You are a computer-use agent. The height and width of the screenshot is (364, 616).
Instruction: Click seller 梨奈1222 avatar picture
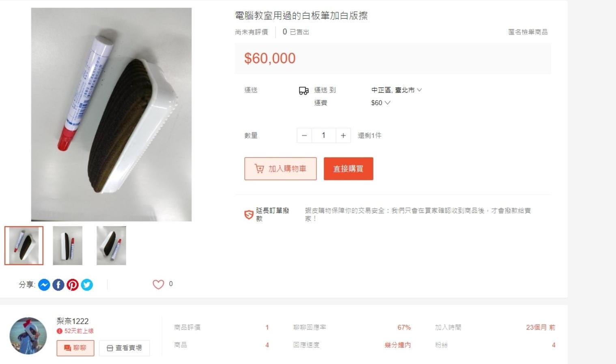28,336
